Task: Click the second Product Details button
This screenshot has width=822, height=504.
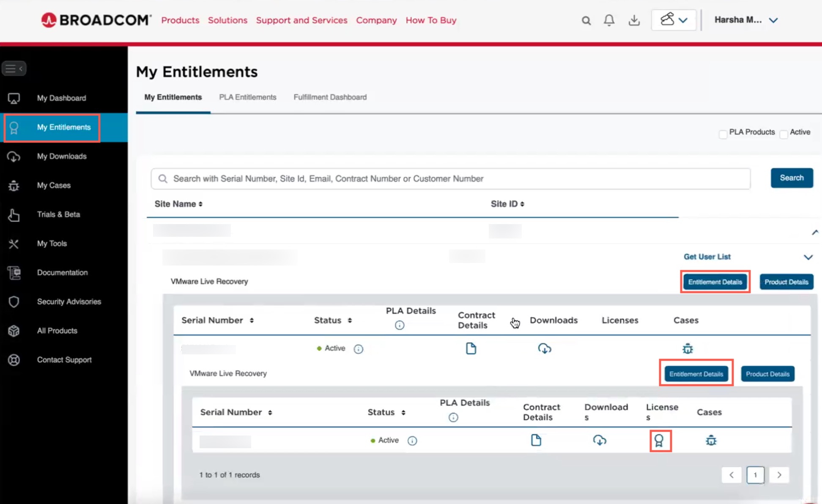Action: 767,374
